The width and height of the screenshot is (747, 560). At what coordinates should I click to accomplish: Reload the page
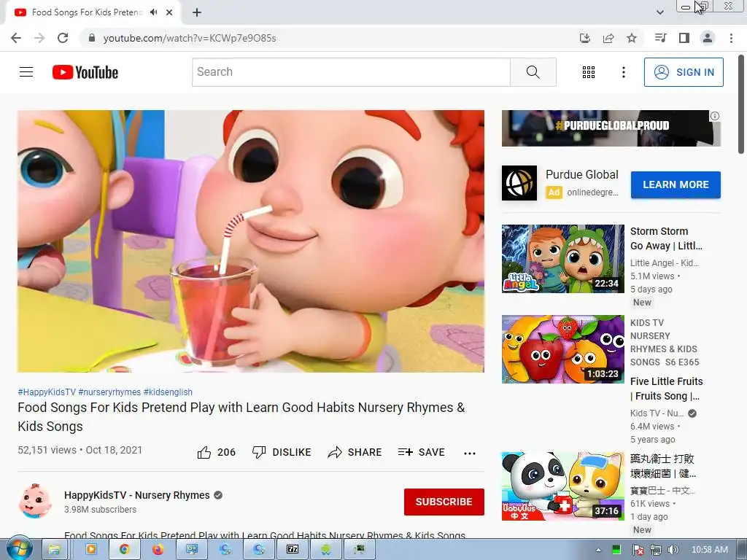[63, 38]
